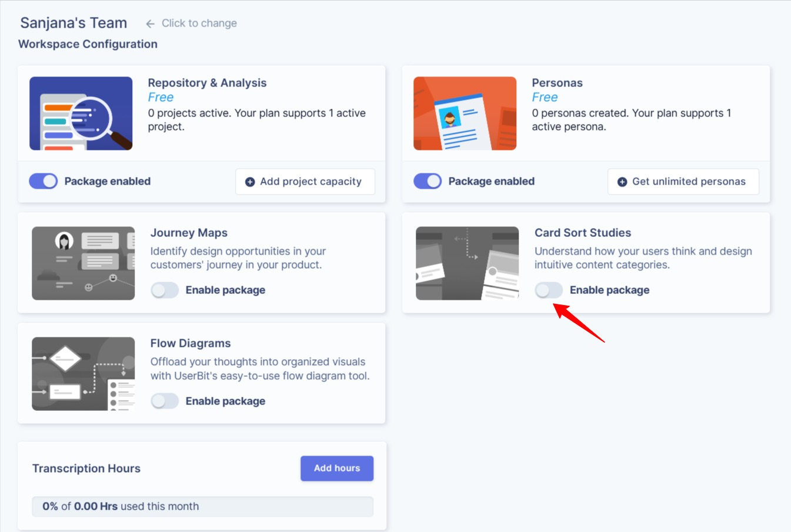Click the Free label under Personas
The width and height of the screenshot is (791, 532).
[545, 97]
